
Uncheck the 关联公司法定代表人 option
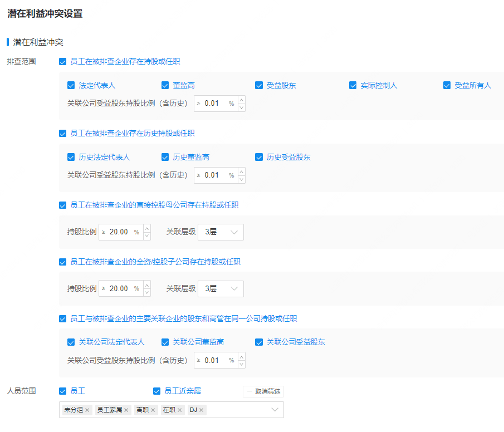[x=71, y=342]
